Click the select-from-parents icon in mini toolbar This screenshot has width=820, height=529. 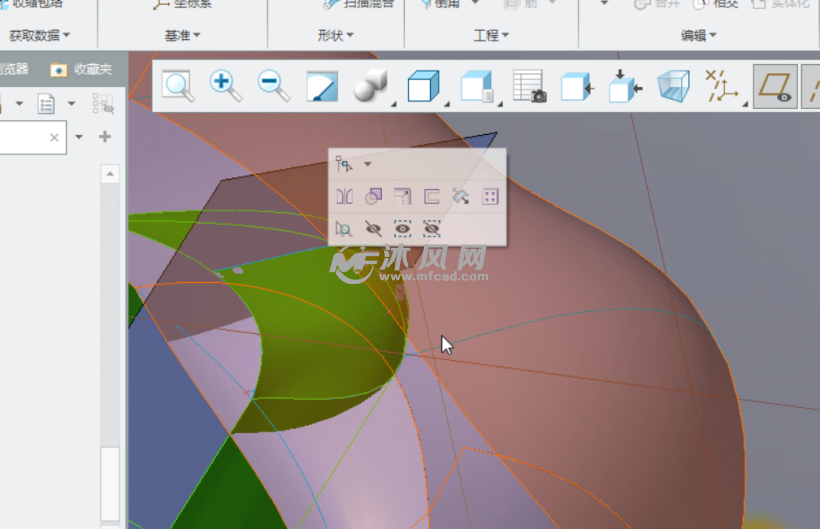coord(344,164)
